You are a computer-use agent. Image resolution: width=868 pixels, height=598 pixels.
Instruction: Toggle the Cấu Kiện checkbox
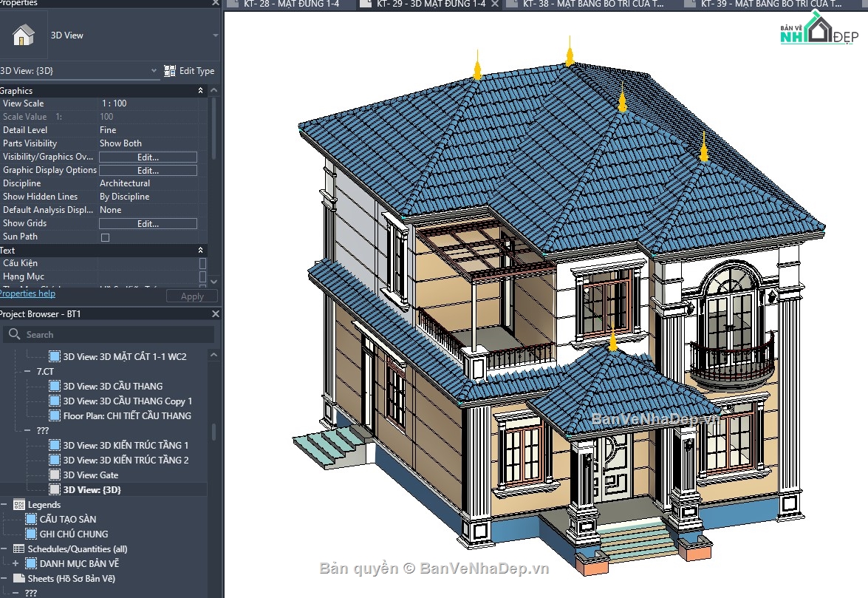click(202, 264)
